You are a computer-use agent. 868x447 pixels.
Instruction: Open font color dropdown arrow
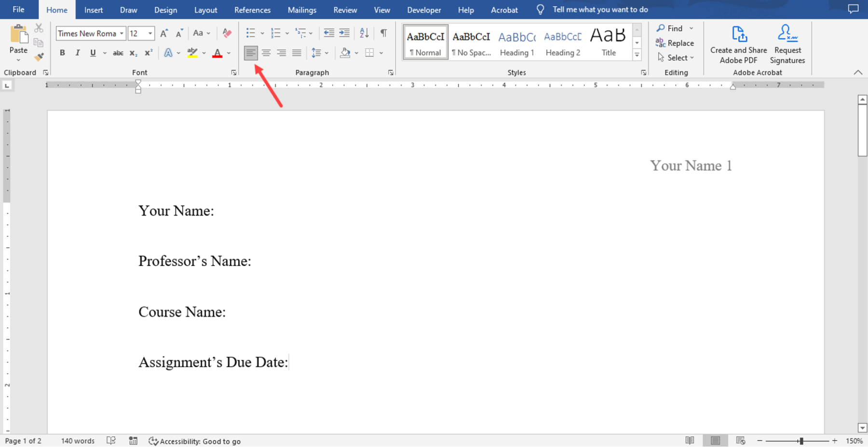tap(229, 53)
